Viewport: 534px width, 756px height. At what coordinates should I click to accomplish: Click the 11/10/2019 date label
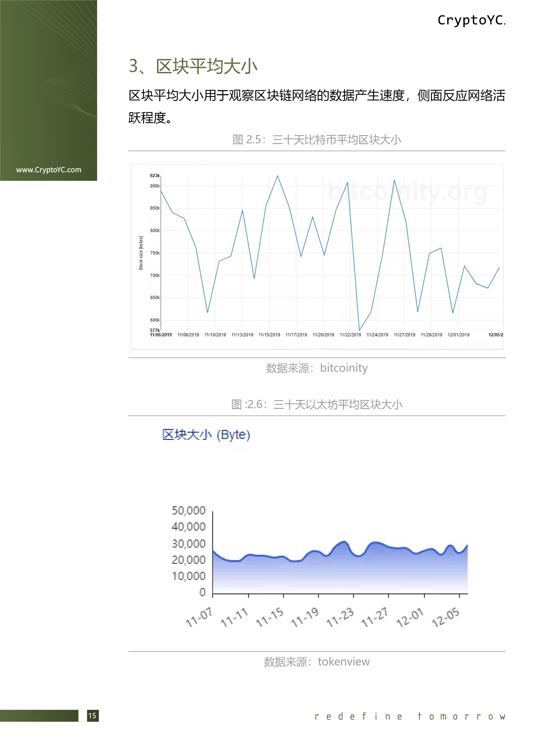click(x=215, y=335)
